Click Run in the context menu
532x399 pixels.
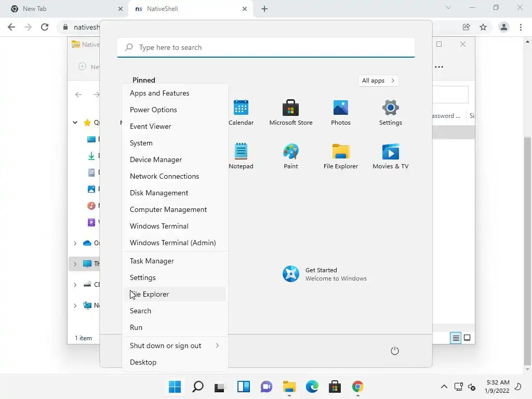(x=175, y=328)
